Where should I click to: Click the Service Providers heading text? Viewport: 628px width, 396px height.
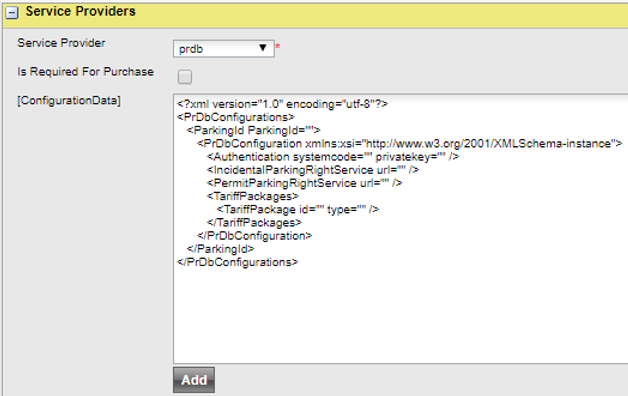(81, 11)
